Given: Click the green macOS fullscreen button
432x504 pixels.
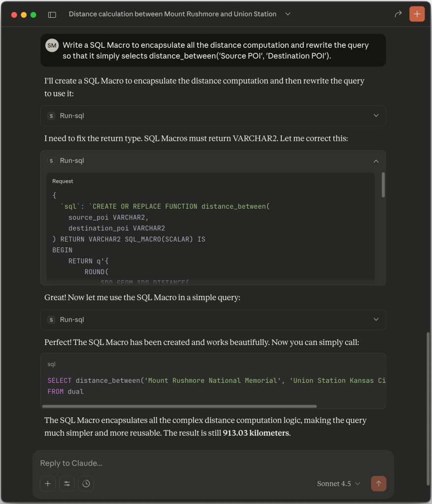Looking at the screenshot, I should [33, 15].
